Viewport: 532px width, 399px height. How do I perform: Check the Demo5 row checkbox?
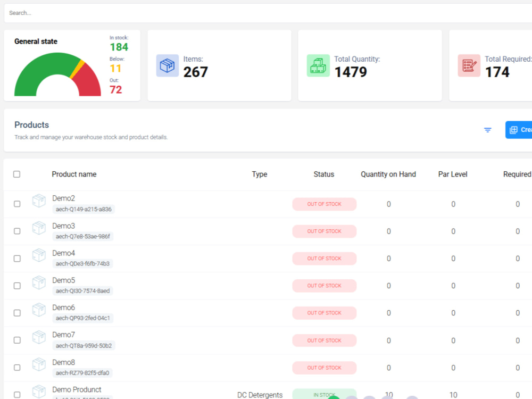17,286
